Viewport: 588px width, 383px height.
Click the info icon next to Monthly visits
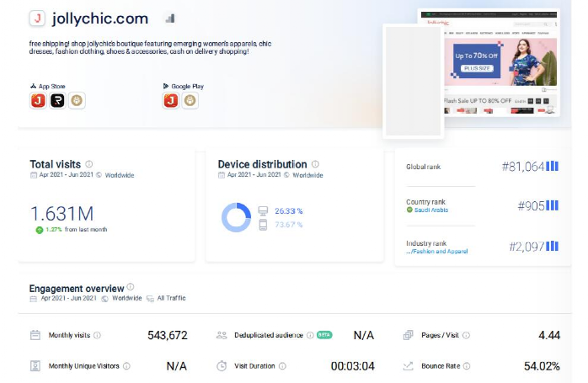(x=97, y=335)
